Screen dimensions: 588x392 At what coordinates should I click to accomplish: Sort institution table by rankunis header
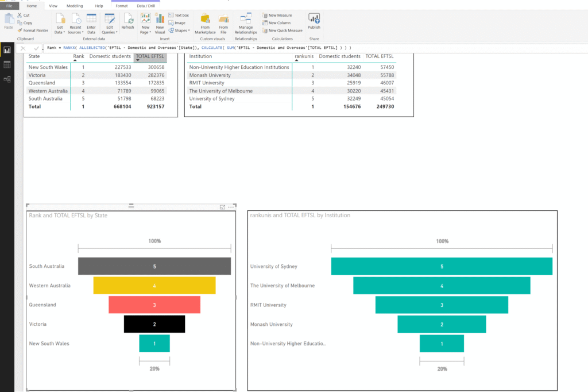[x=304, y=56]
